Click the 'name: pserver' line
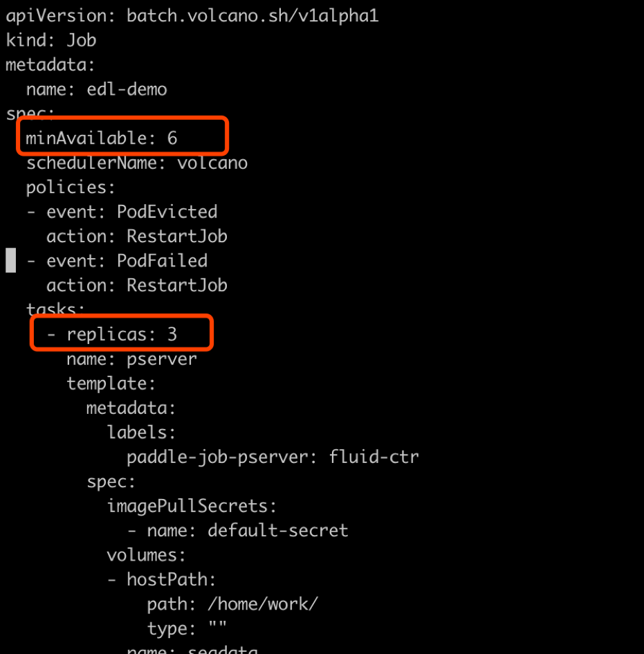The height and width of the screenshot is (654, 644). [x=131, y=359]
